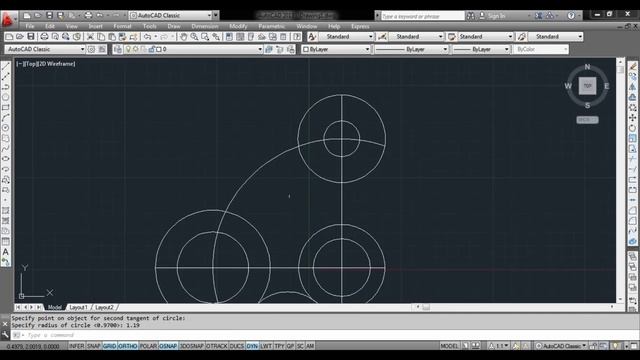Viewport: 640px width, 360px height.
Task: Click the Workspace Settings gear icon
Action: point(91,49)
